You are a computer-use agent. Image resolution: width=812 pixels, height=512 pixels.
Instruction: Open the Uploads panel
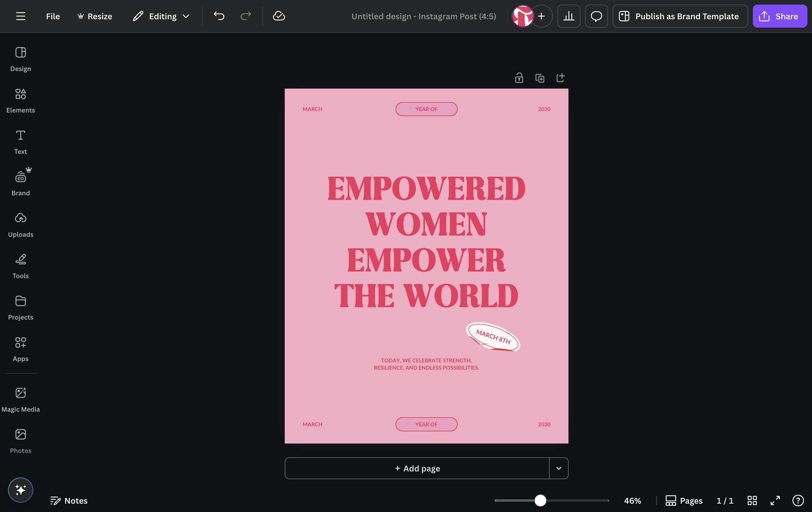click(21, 225)
